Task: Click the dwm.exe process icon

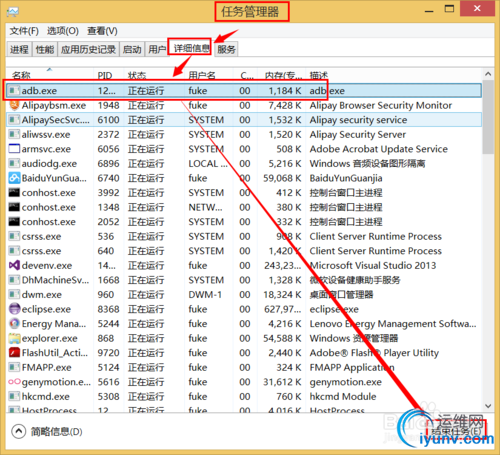Action: [14, 294]
